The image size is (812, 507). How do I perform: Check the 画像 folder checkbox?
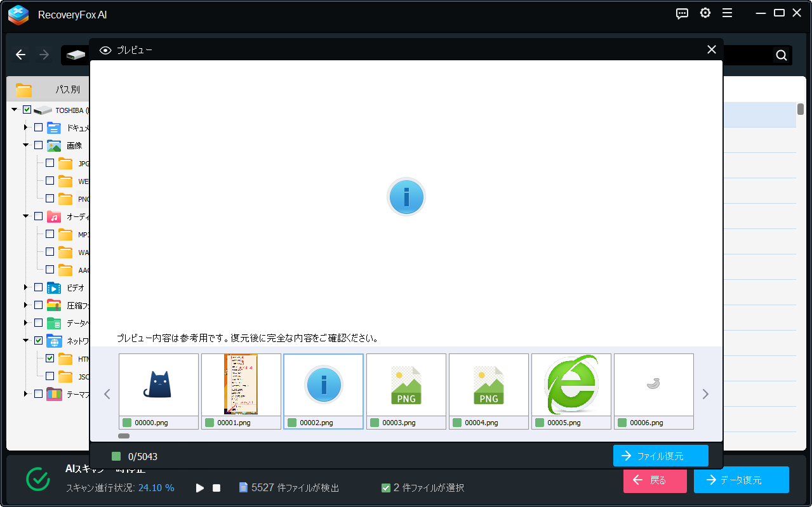[x=38, y=145]
